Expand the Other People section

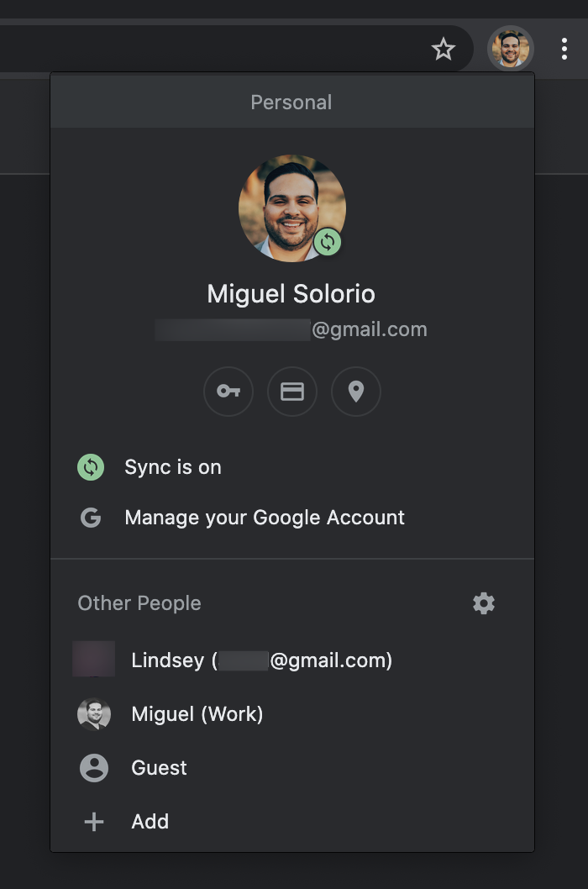(x=139, y=603)
